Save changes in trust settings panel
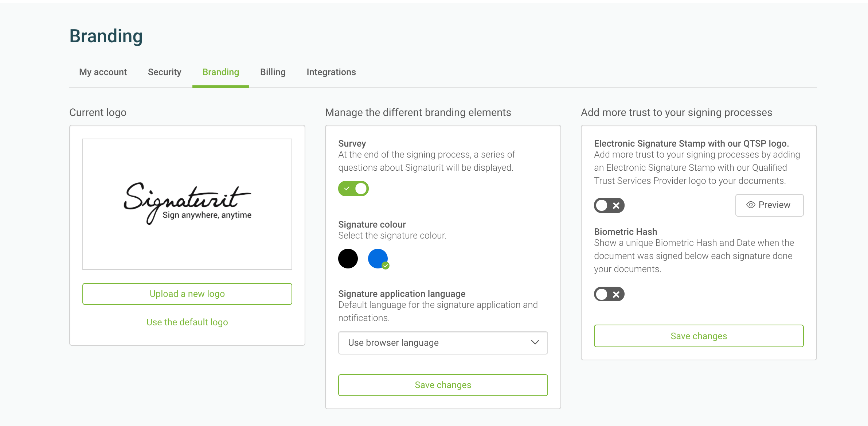The height and width of the screenshot is (426, 868). click(699, 336)
